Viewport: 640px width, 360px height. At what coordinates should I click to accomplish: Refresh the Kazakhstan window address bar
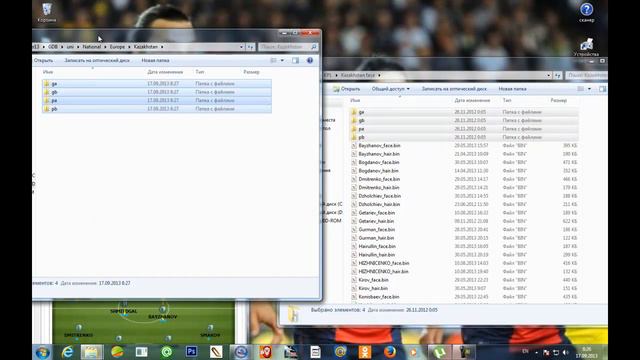(250, 47)
